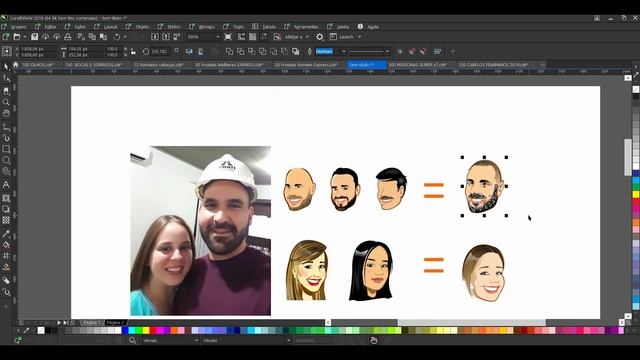Expand the outline width dropdown
This screenshot has width=640, height=360.
click(x=344, y=51)
